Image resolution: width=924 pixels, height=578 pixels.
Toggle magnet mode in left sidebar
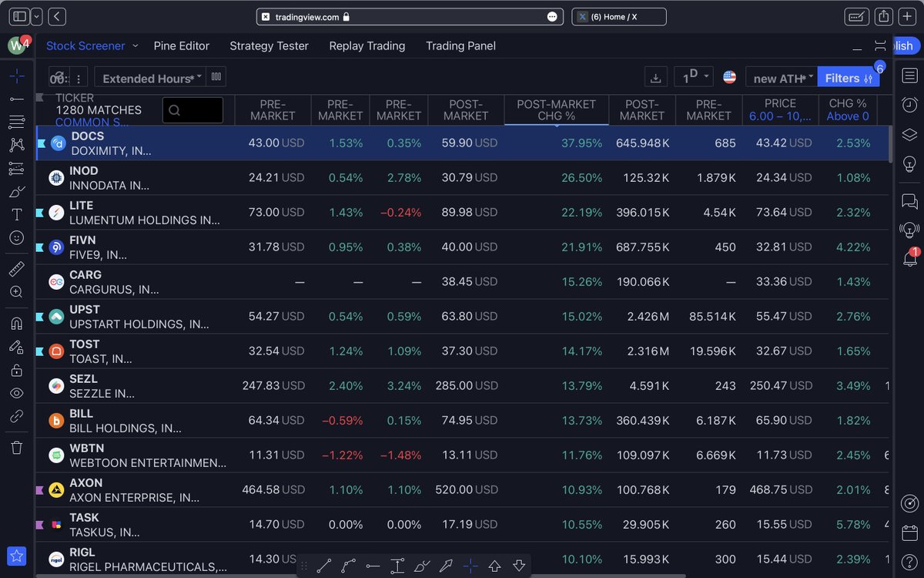17,323
